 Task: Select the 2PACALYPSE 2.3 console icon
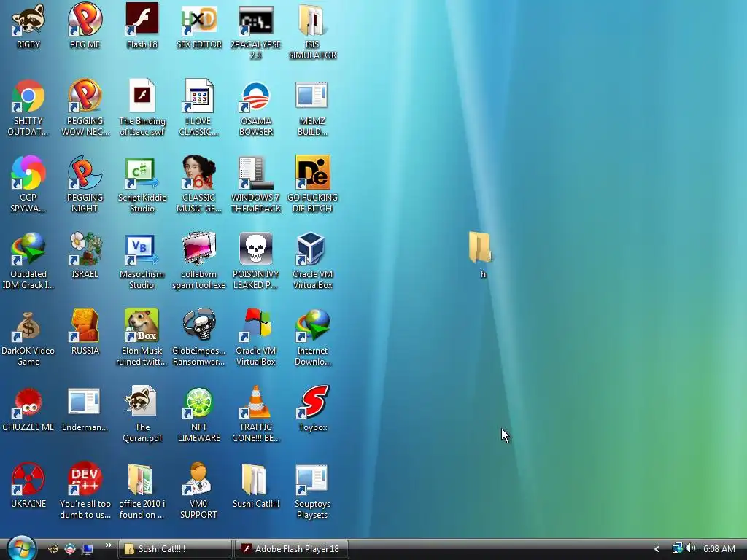[x=256, y=20]
